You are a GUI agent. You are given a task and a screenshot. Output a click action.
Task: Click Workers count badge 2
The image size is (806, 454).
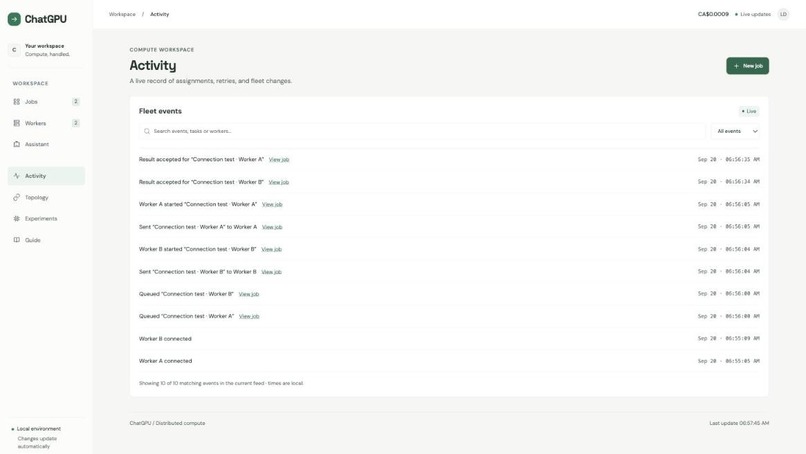point(76,123)
